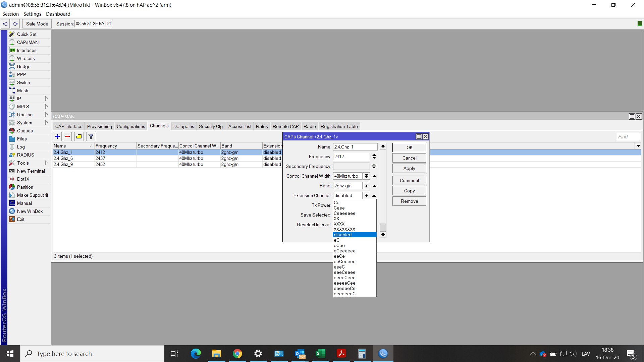The image size is (644, 362).
Task: Collapse Band field with up triangle
Action: pyautogui.click(x=374, y=186)
